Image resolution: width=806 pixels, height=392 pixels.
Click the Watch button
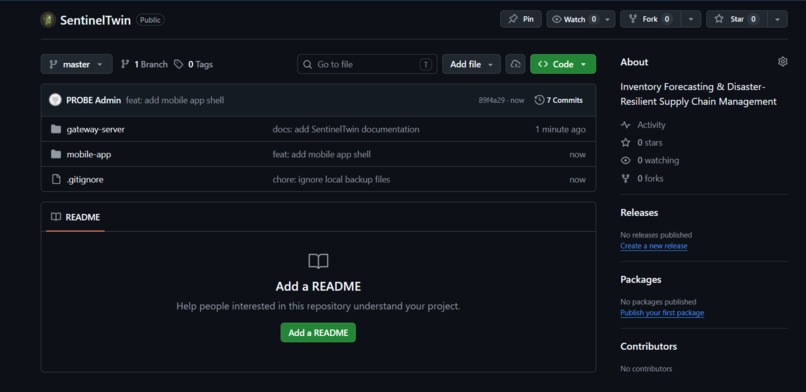574,19
